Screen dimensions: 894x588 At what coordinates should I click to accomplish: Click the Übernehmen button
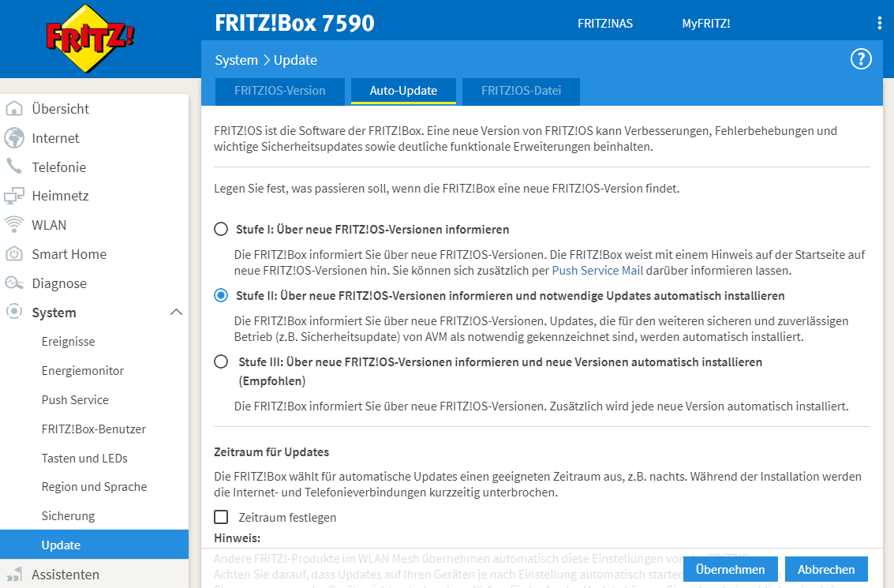(x=730, y=569)
